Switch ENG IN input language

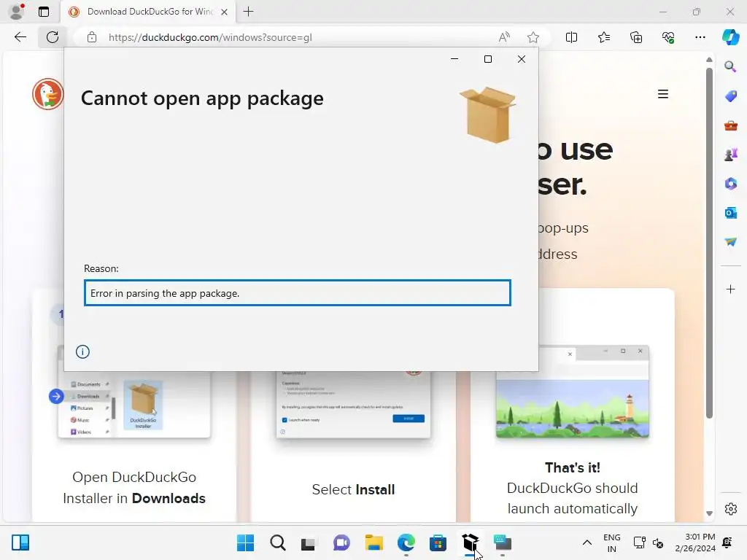tap(612, 542)
